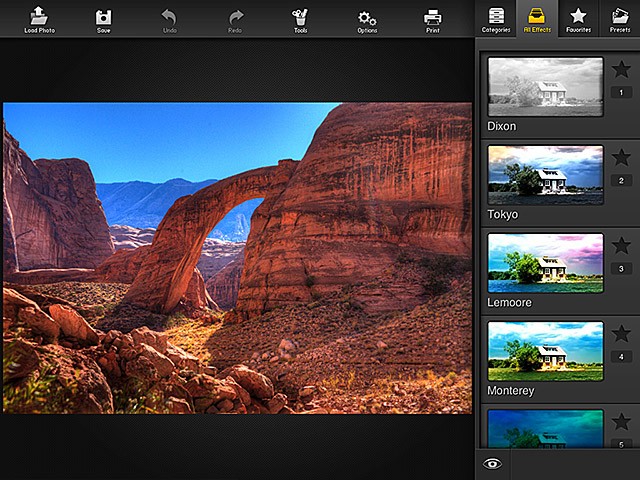Open the Favorites tab
Image resolution: width=640 pixels, height=480 pixels.
[578, 18]
